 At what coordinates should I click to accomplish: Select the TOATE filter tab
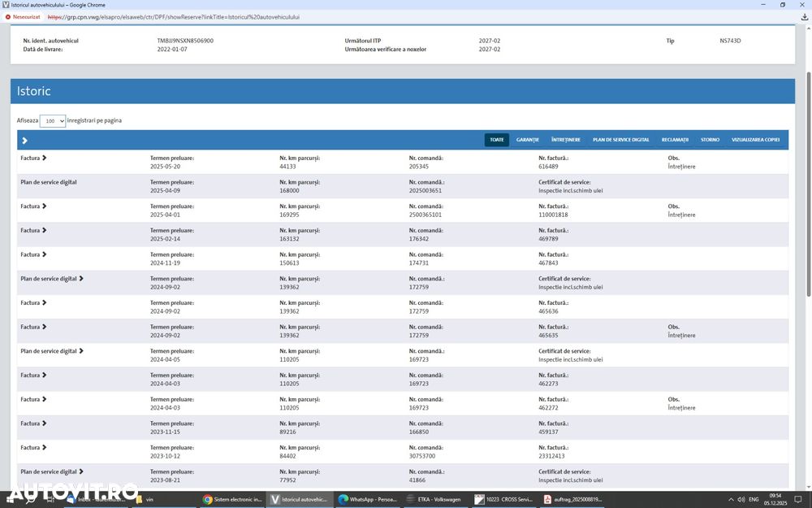pos(497,140)
